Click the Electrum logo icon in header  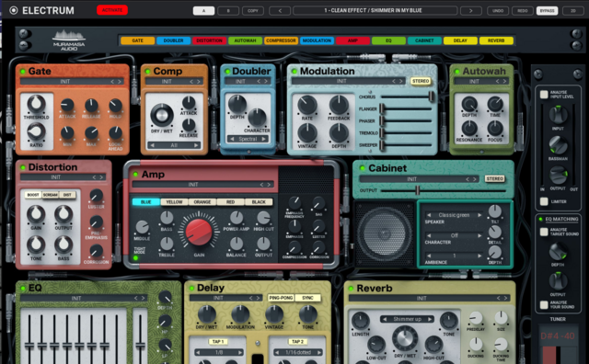(x=14, y=10)
